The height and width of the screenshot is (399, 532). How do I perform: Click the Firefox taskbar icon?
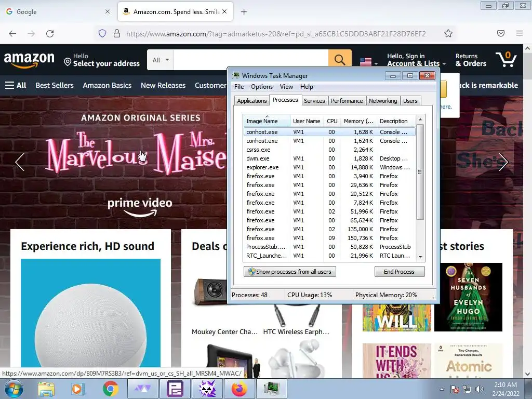(x=239, y=389)
